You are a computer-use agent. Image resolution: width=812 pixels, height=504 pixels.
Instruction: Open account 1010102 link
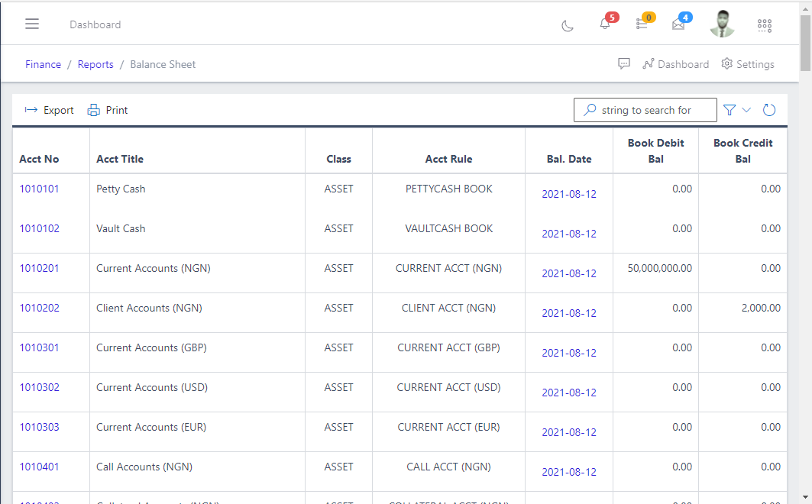pos(40,229)
